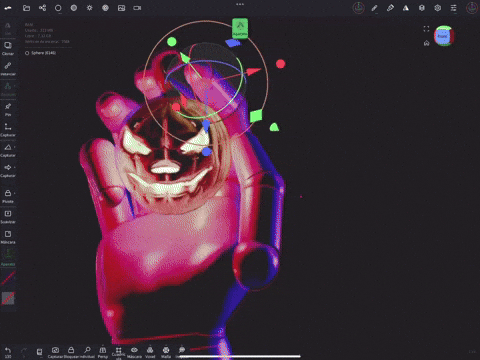Screen dimensions: 480x360
Task: Open the painting brush menu
Action: point(390,8)
